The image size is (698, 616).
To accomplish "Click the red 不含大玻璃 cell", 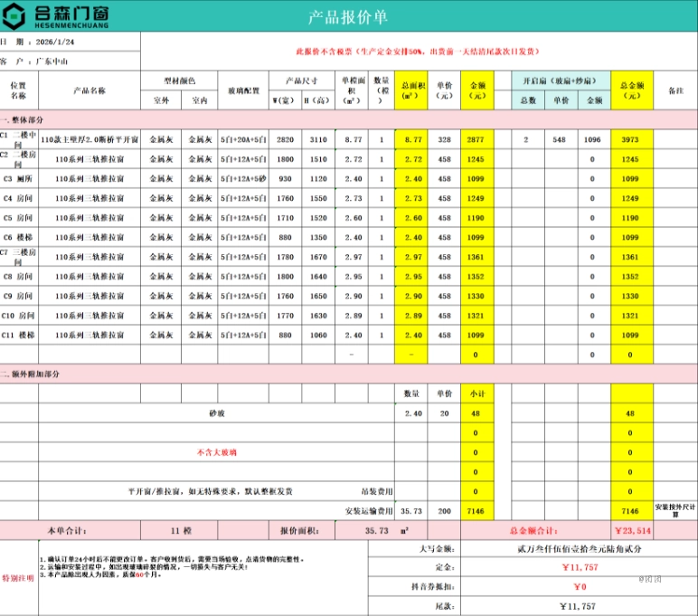I will click(215, 451).
